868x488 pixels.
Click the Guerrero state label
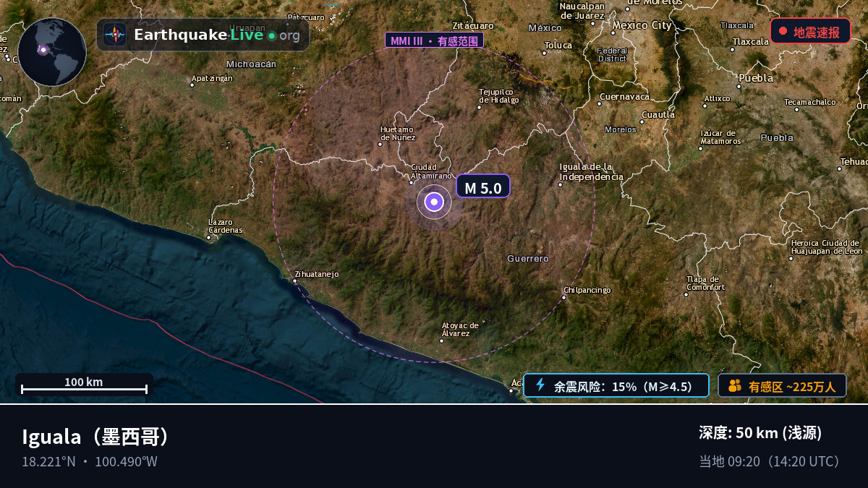pos(528,258)
